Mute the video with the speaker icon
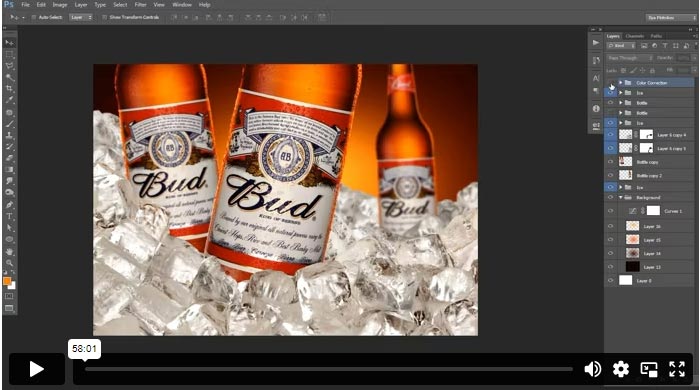Viewport: 700px width, 390px height. (x=592, y=369)
